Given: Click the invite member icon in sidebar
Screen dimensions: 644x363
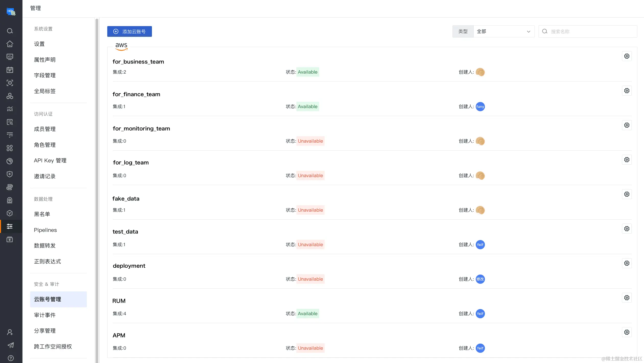Looking at the screenshot, I should pos(10,332).
